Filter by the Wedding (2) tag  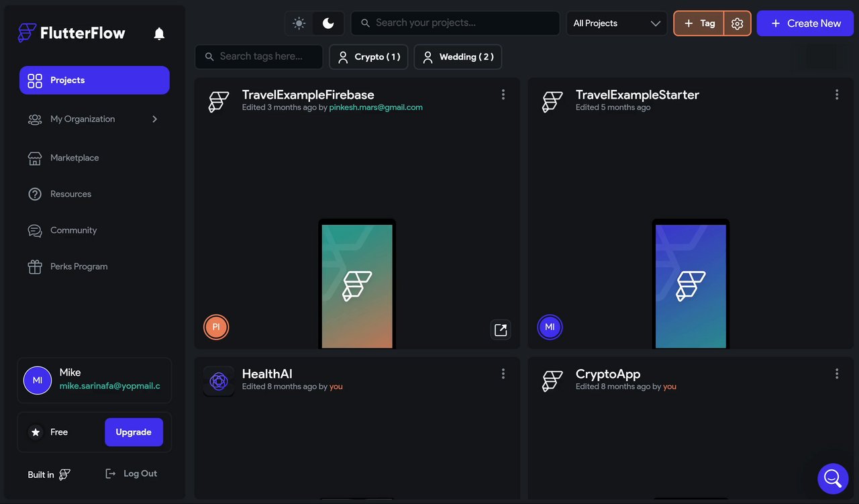458,57
